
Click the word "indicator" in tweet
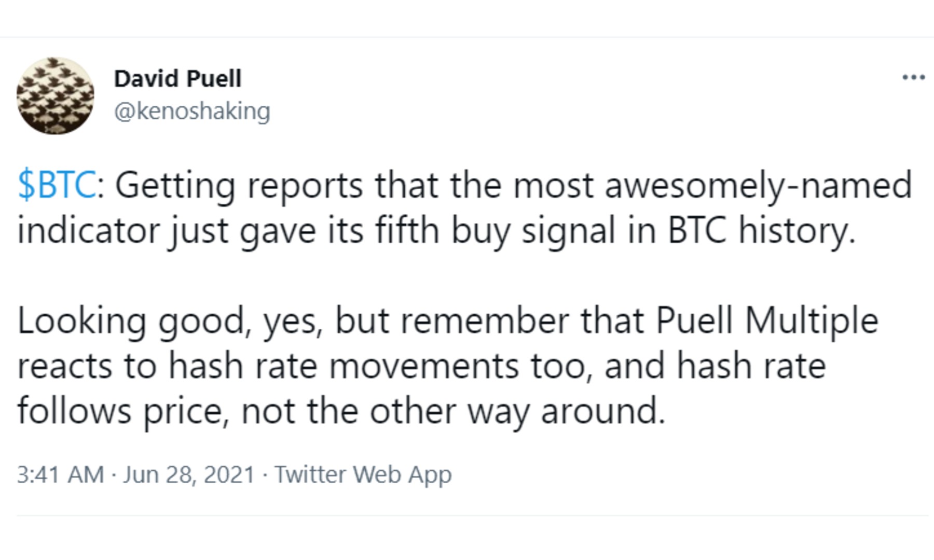[88, 230]
